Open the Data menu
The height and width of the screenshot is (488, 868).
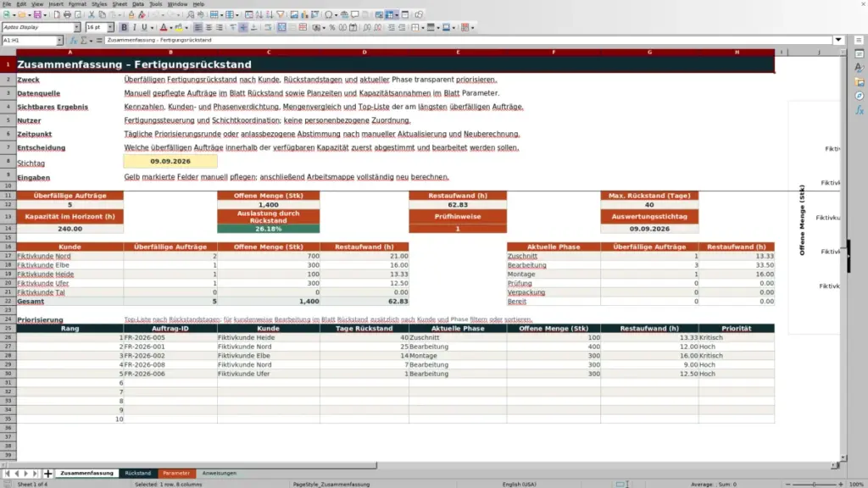pos(138,4)
